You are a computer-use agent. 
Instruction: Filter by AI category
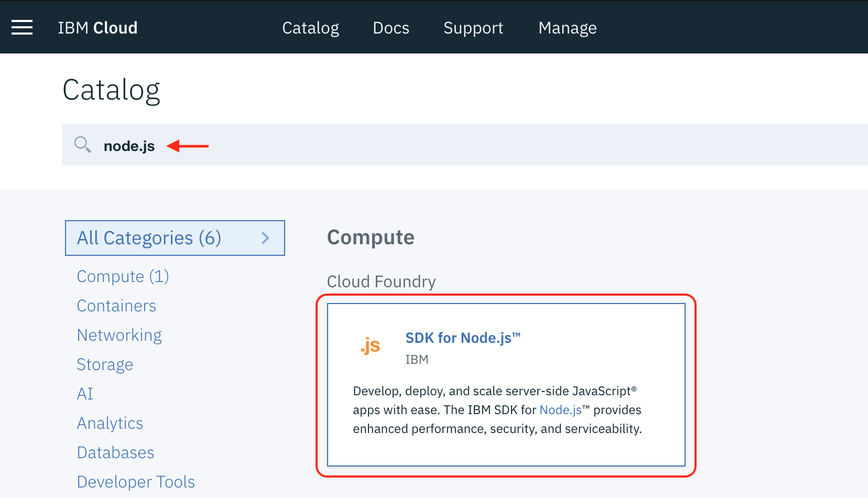(x=85, y=394)
